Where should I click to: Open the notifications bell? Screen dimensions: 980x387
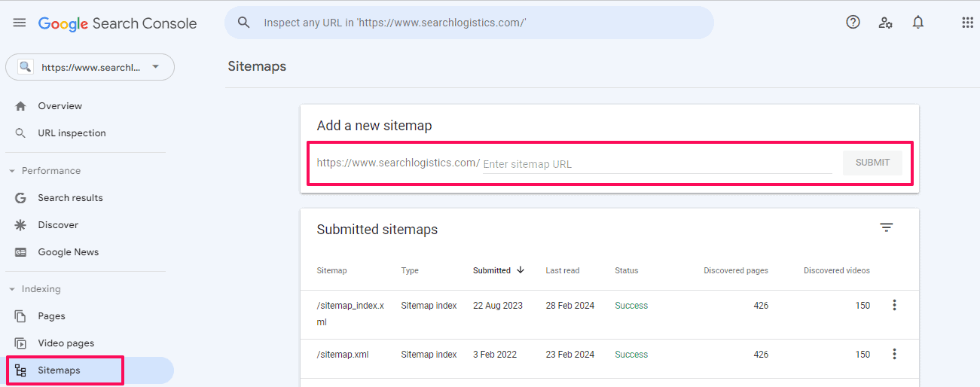pos(917,23)
